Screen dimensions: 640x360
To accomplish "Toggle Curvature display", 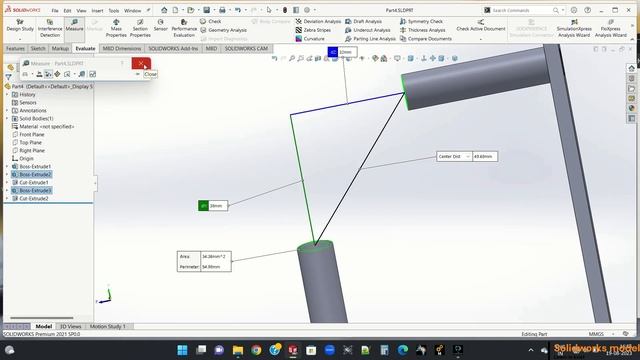I will (x=310, y=39).
